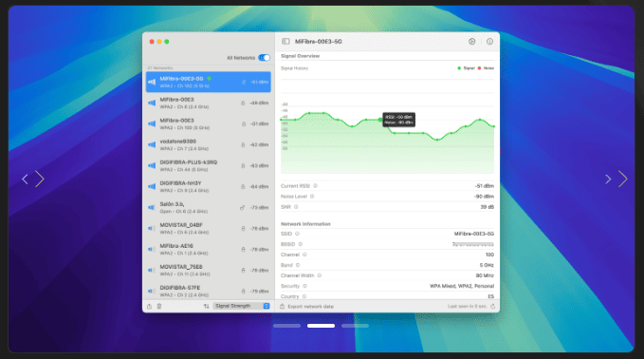The image size is (644, 359).
Task: Select the highlighted MiFibra-00E3-5G network row
Action: pos(209,82)
